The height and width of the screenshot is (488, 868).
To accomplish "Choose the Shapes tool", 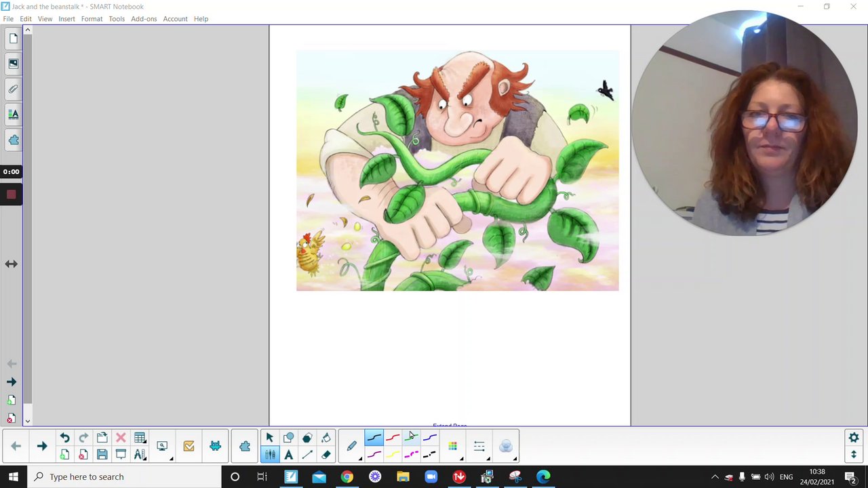I will [288, 438].
